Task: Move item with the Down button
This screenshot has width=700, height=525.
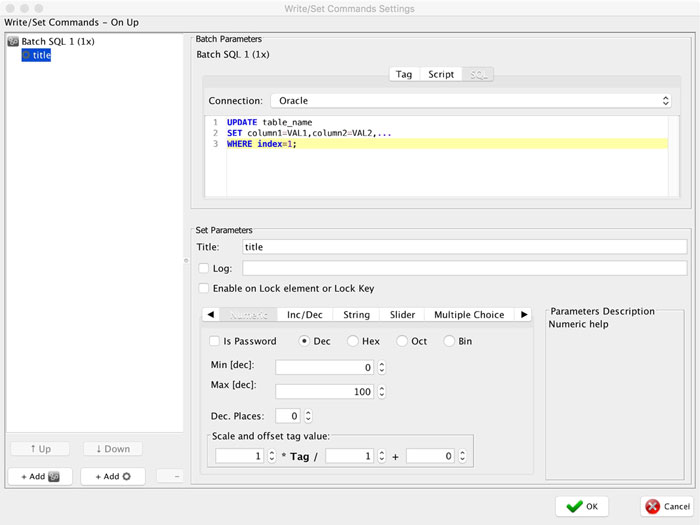Action: [x=113, y=449]
